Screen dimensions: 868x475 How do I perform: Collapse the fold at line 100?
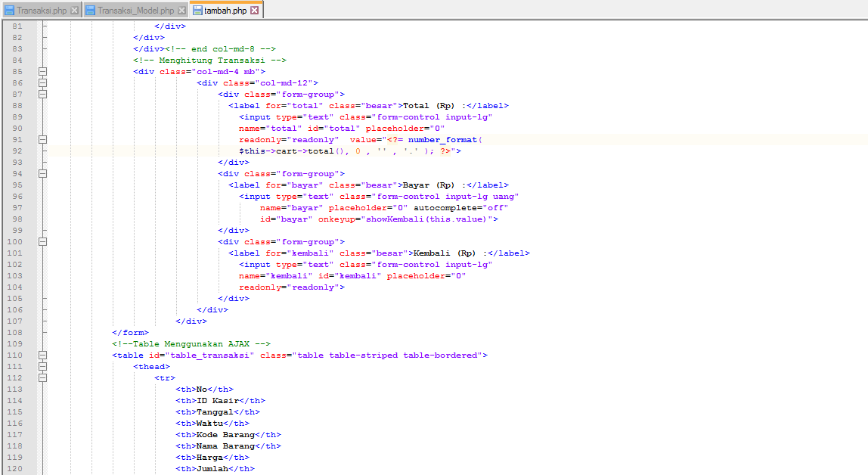point(42,242)
